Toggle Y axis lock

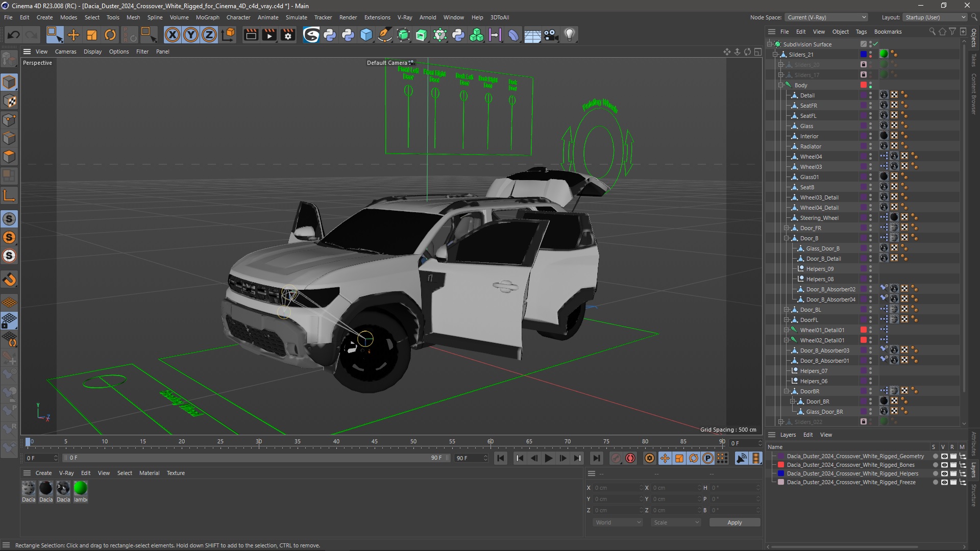tap(191, 35)
